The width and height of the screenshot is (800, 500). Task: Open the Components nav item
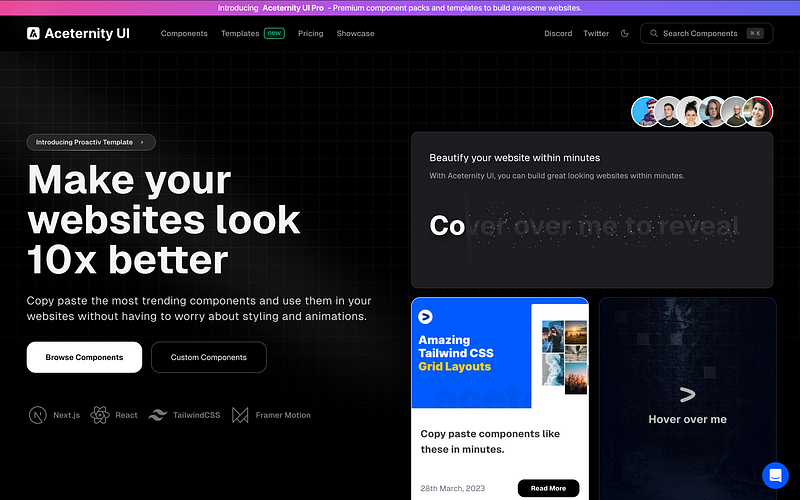click(184, 34)
